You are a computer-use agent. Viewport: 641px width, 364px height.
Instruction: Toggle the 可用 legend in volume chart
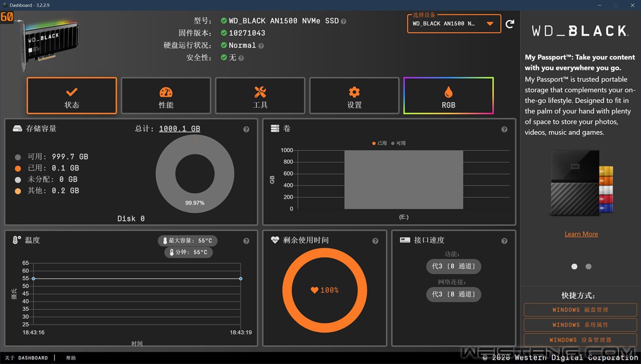tap(399, 143)
